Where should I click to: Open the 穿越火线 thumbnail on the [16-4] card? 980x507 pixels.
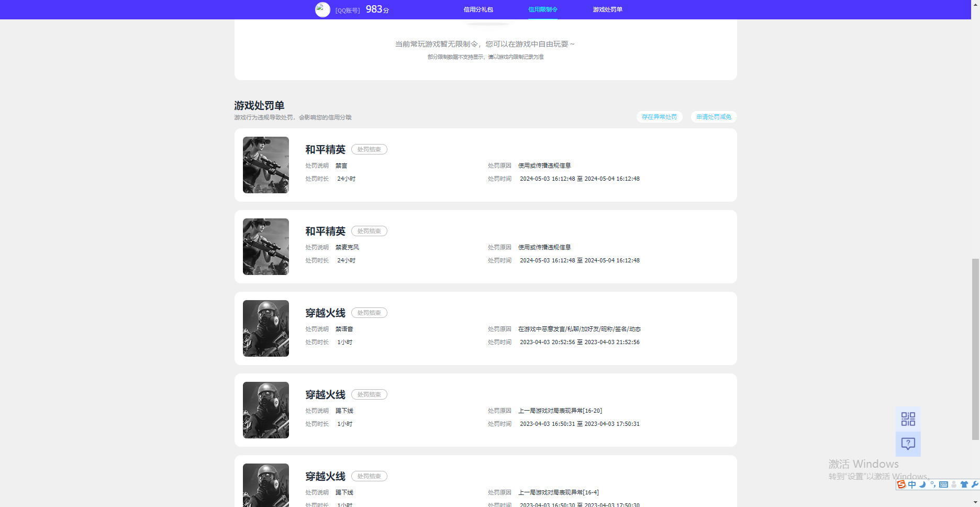pyautogui.click(x=266, y=485)
